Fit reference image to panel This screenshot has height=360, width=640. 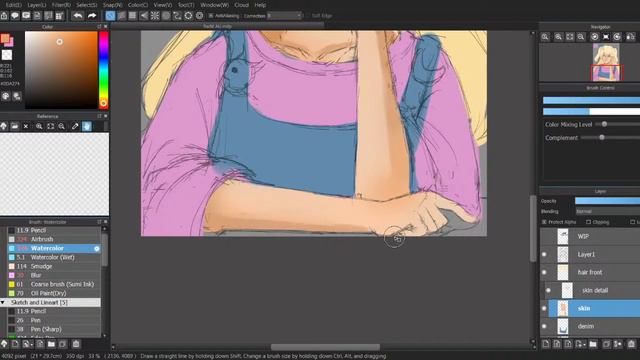coord(51,126)
